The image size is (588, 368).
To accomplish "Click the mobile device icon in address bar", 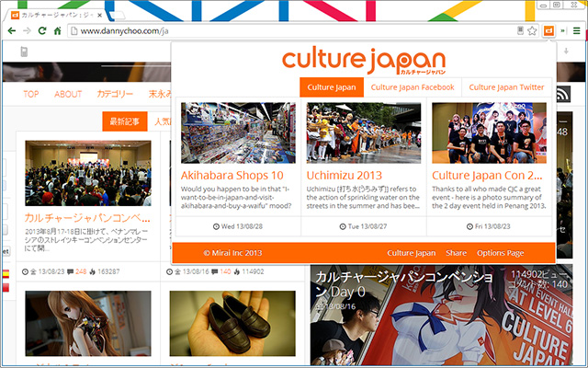I will tap(520, 30).
